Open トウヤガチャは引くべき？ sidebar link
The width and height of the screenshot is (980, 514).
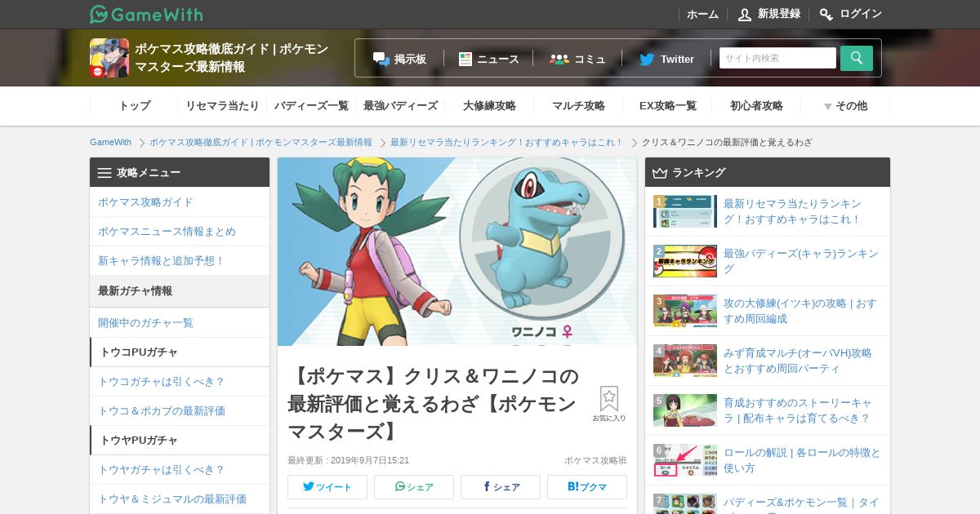180,470
